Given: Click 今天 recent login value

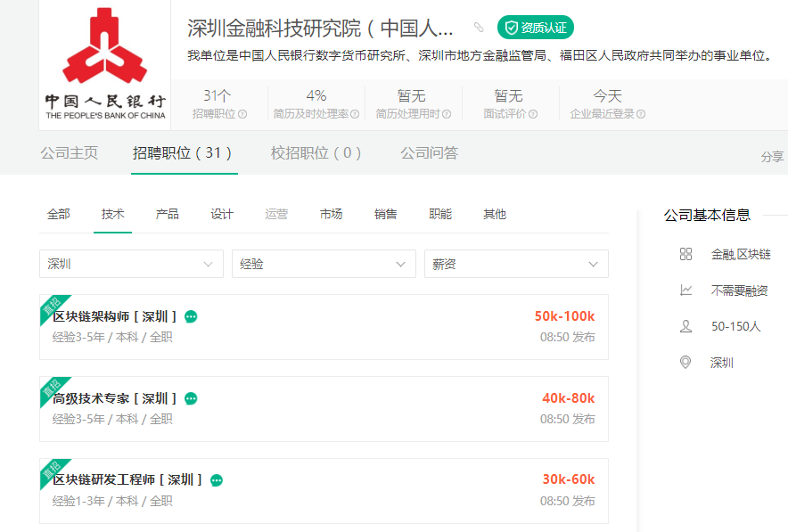Looking at the screenshot, I should (608, 95).
